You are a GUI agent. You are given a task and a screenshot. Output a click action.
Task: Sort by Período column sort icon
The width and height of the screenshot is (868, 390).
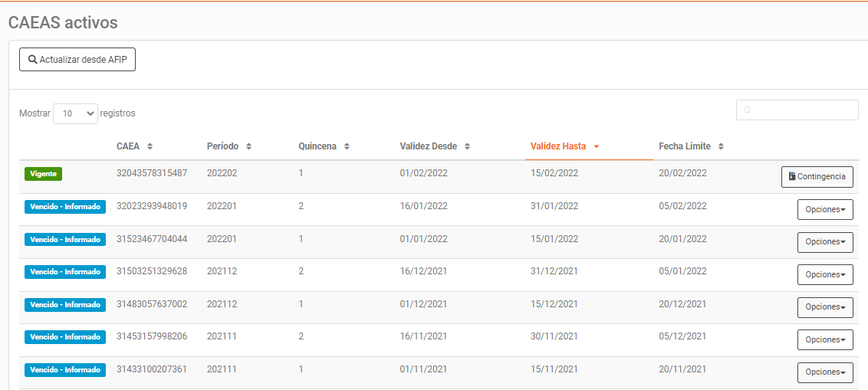click(249, 146)
